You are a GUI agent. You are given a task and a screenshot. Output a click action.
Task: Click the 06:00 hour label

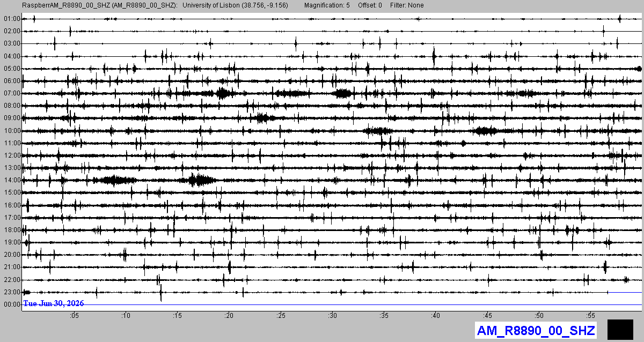[12, 81]
